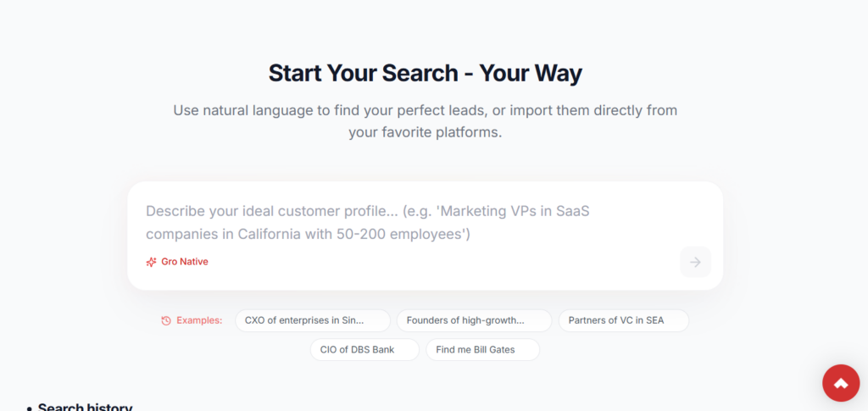This screenshot has width=868, height=411.
Task: Click the 'Examples:' label text
Action: (x=199, y=320)
